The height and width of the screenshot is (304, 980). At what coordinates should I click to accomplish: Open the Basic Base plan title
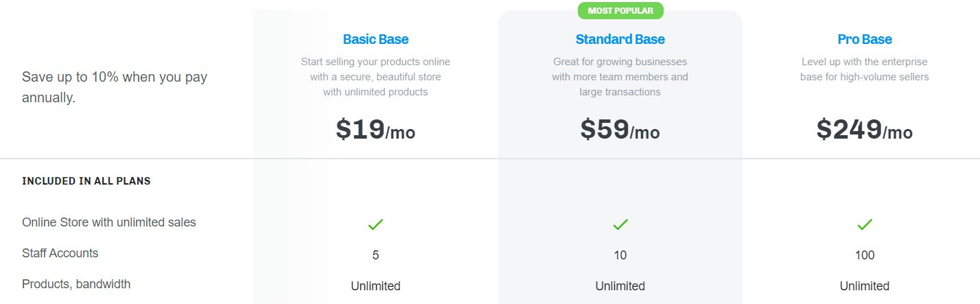(375, 39)
